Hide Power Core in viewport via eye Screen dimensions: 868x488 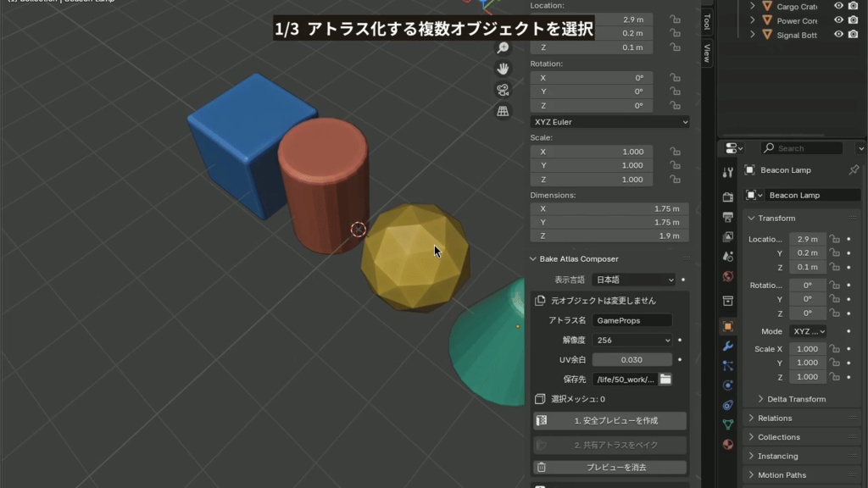838,20
